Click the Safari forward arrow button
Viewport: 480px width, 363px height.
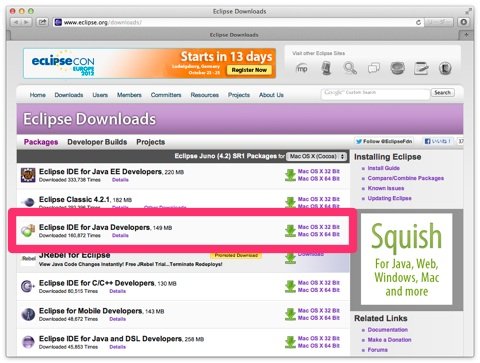pyautogui.click(x=26, y=22)
